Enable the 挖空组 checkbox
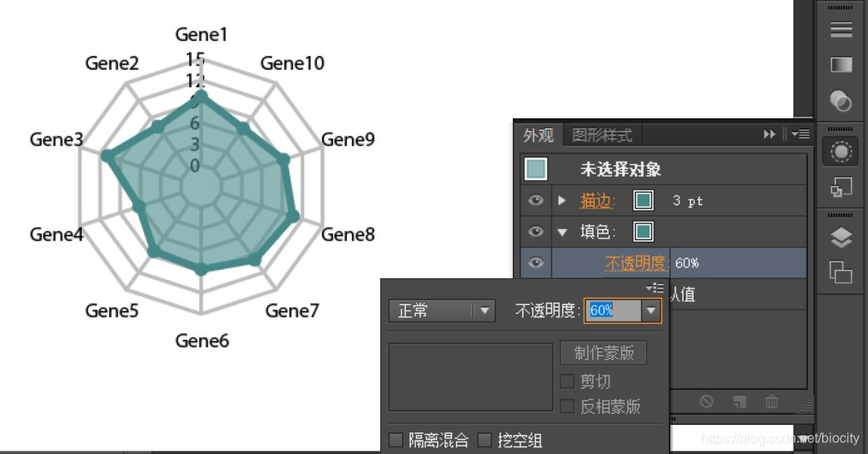The width and height of the screenshot is (868, 454). 485,440
